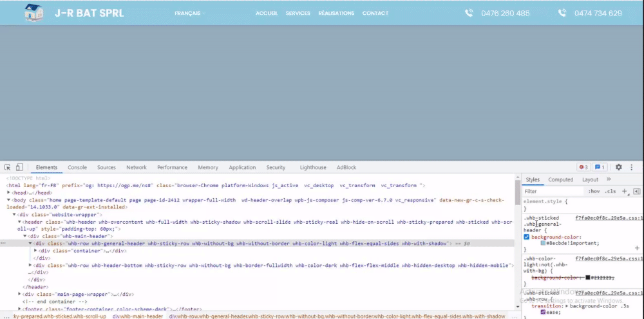Collapse the body element node
Image resolution: width=644 pixels, height=319 pixels.
point(8,199)
